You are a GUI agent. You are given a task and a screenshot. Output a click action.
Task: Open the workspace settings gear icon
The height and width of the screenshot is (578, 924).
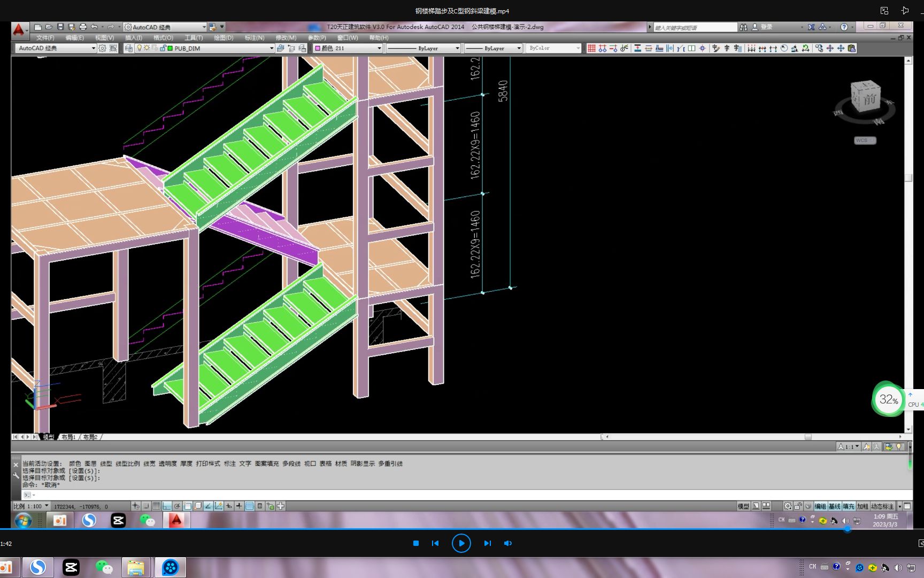(102, 48)
